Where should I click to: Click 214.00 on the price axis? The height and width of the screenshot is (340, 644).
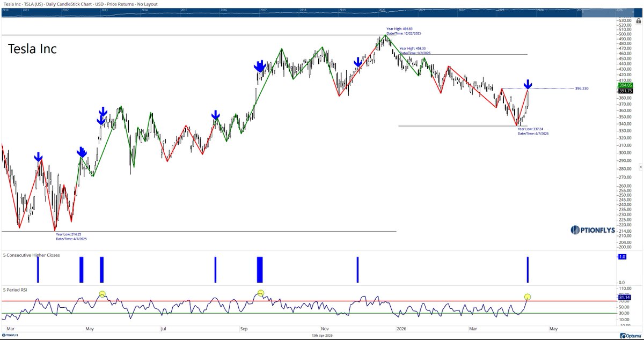(624, 232)
